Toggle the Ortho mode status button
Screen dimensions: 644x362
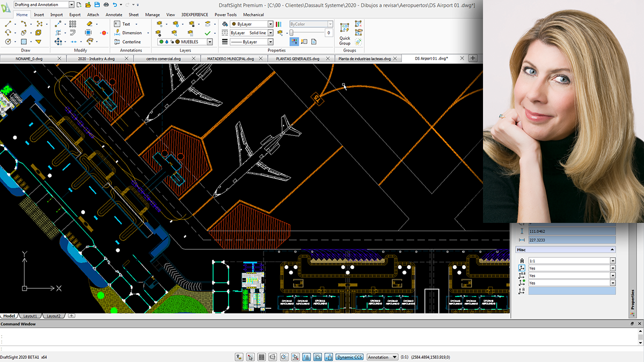pyautogui.click(x=273, y=357)
